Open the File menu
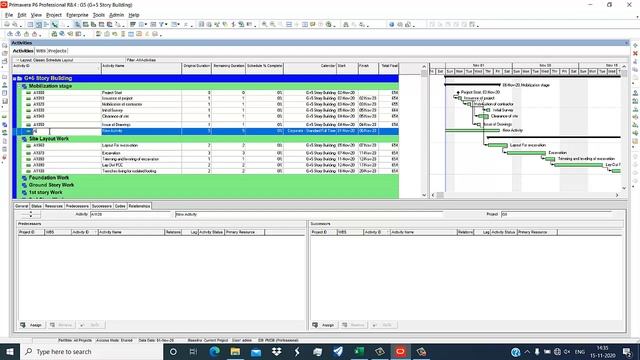The image size is (640, 360). click(x=9, y=15)
